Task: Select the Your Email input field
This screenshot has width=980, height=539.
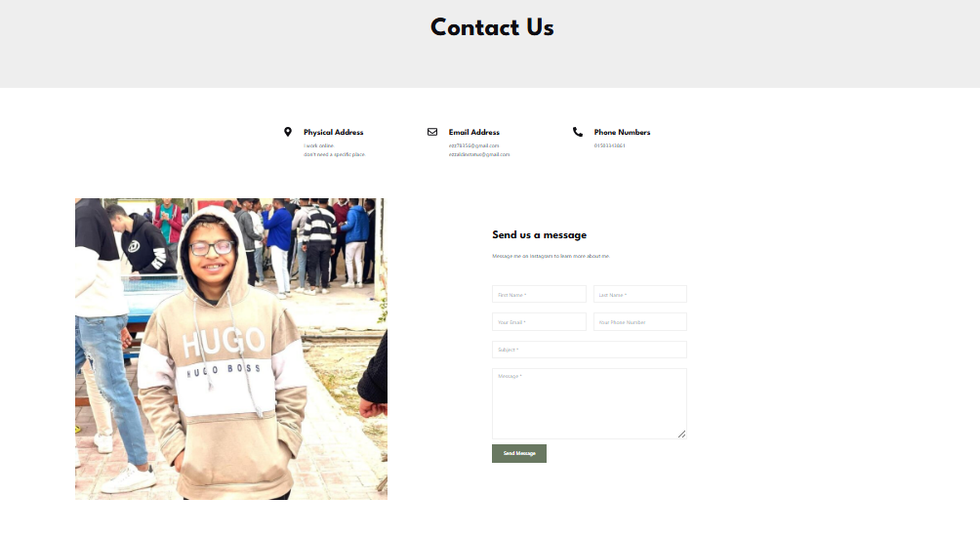Action: [539, 322]
